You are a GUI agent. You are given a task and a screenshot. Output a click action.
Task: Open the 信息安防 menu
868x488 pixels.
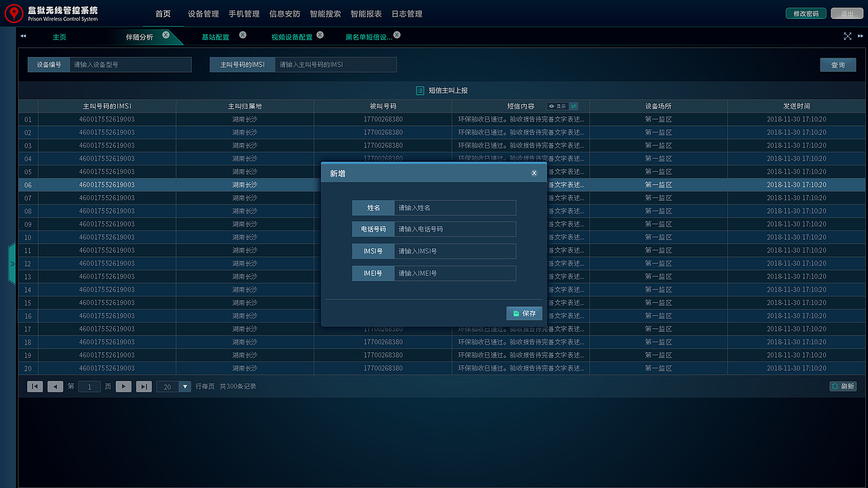[285, 14]
